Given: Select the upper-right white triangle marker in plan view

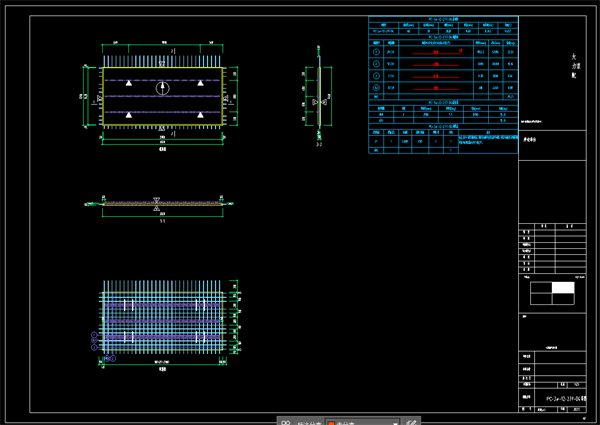Looking at the screenshot, I should [200, 83].
